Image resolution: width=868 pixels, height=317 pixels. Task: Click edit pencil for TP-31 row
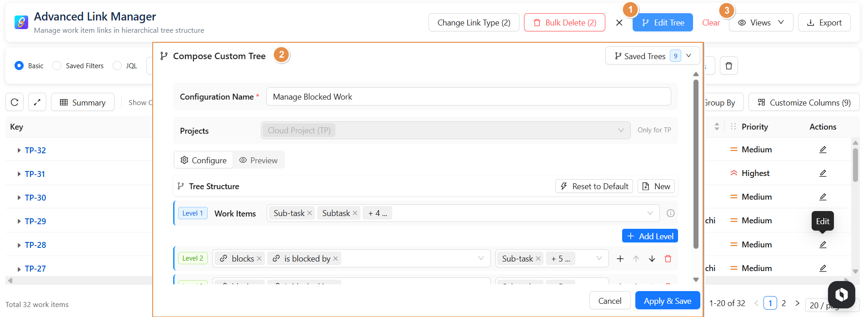(823, 173)
